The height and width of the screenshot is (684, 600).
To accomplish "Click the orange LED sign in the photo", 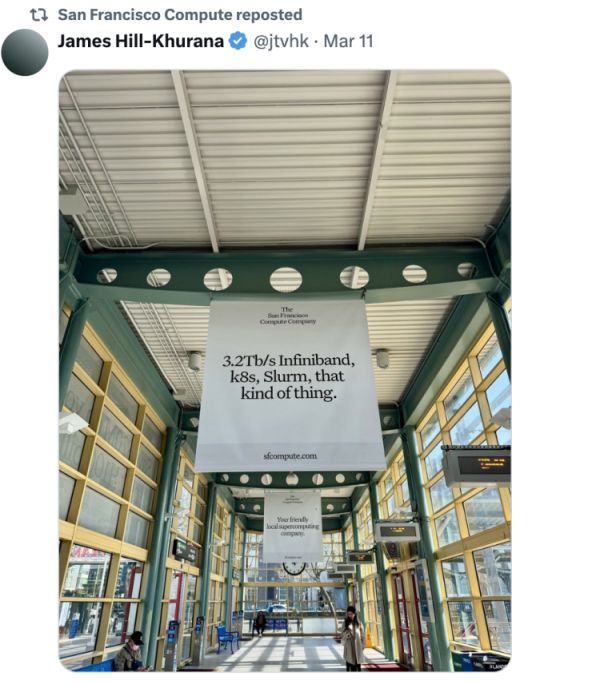I will [476, 463].
